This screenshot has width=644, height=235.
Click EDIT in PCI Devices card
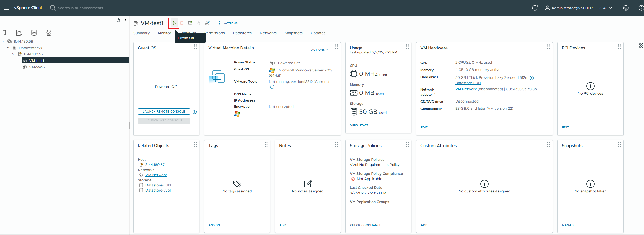(565, 127)
